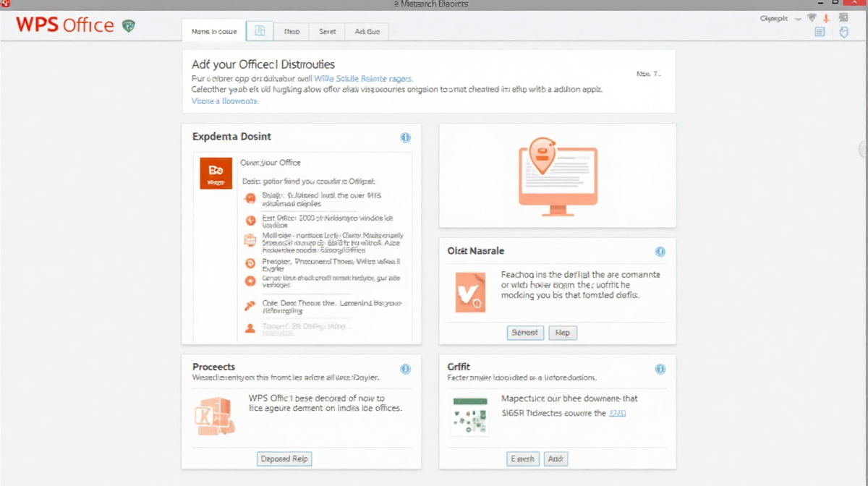Switch to the Seret tab
The image size is (868, 486).
click(327, 31)
